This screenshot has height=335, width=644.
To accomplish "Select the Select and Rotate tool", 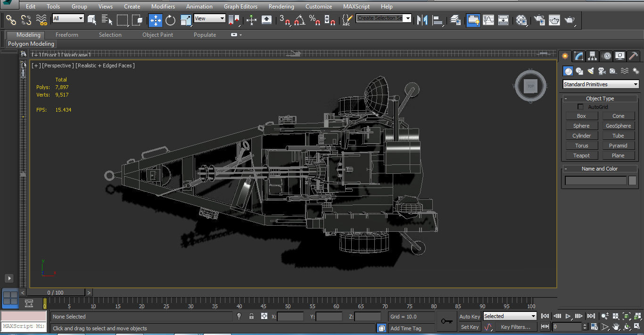I will tap(170, 20).
